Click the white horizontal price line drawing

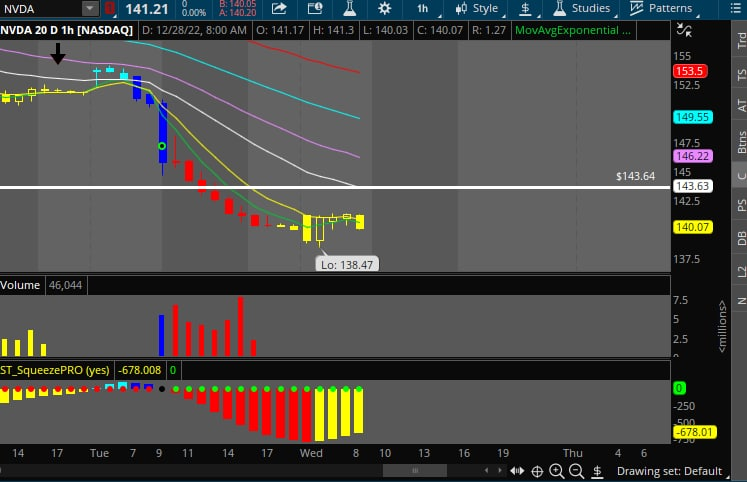coord(335,187)
